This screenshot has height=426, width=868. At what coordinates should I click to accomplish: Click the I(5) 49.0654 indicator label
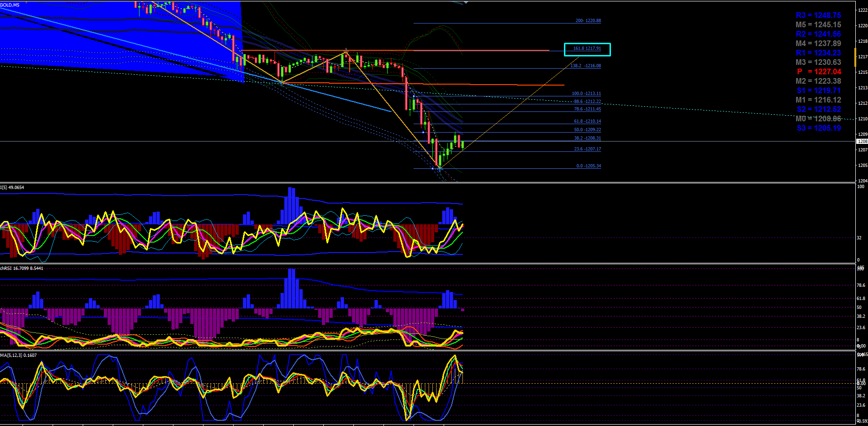pos(12,188)
